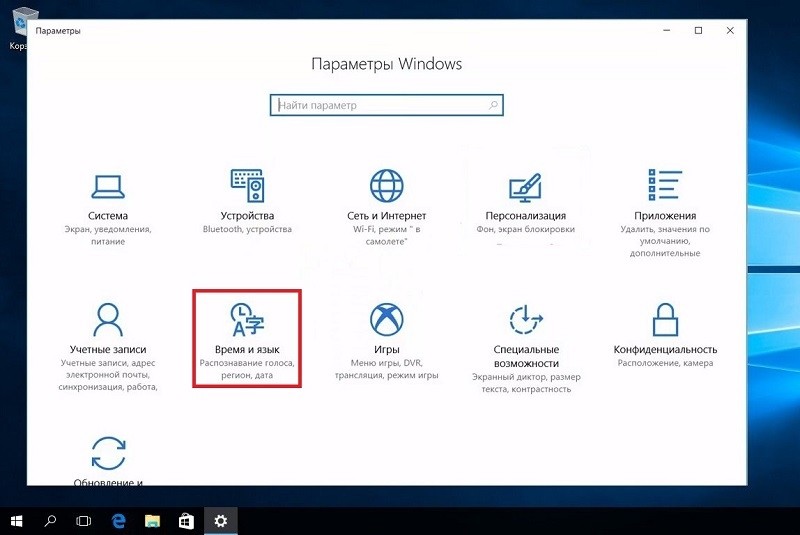Click the Settings gear on the taskbar
This screenshot has width=800, height=535.
coord(220,521)
